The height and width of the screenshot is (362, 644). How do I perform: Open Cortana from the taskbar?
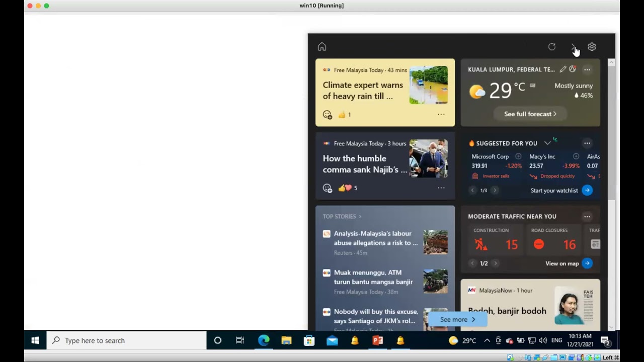click(218, 340)
